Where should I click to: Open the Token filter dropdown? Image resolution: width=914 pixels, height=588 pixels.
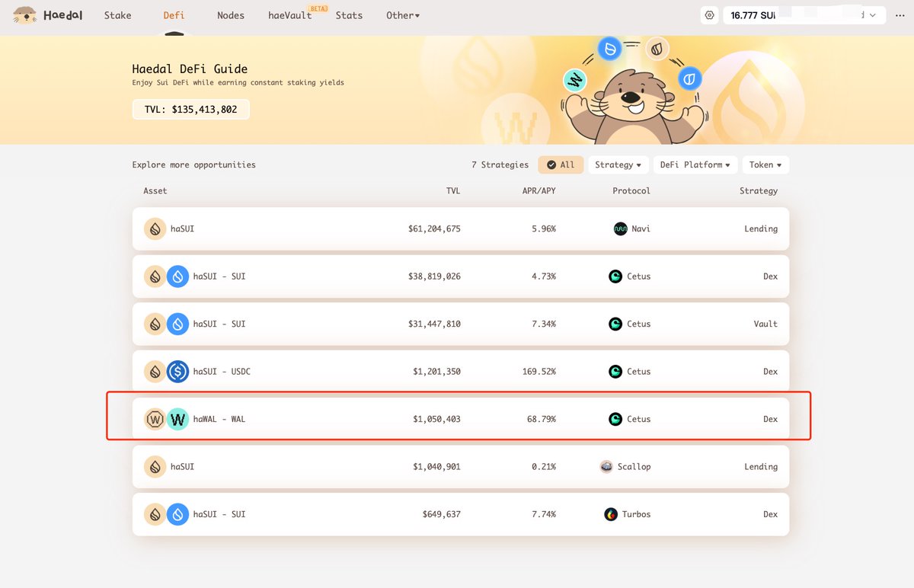765,165
